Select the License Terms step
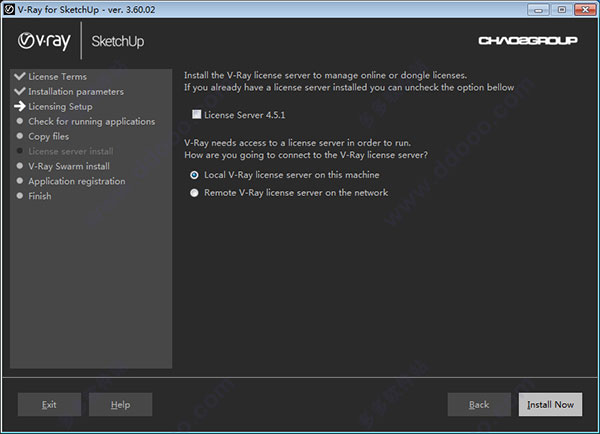 (57, 77)
